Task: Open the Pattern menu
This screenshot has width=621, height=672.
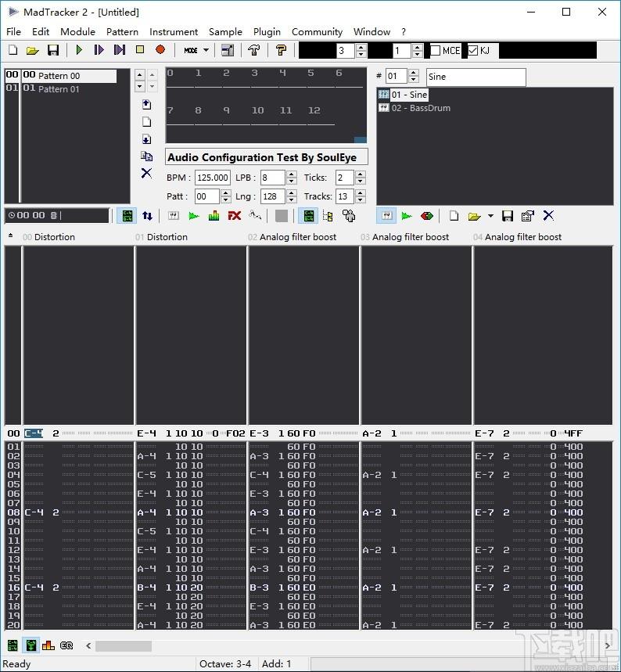Action: [122, 32]
